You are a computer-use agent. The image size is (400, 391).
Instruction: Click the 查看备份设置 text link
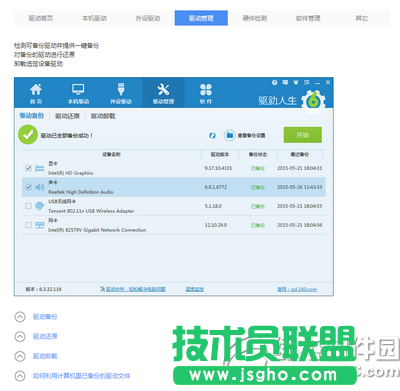point(251,135)
